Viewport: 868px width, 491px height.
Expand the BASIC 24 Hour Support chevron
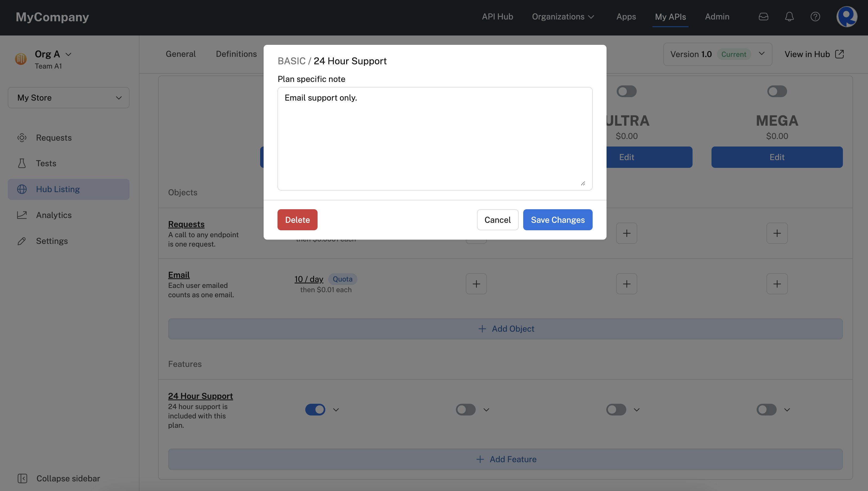[336, 409]
